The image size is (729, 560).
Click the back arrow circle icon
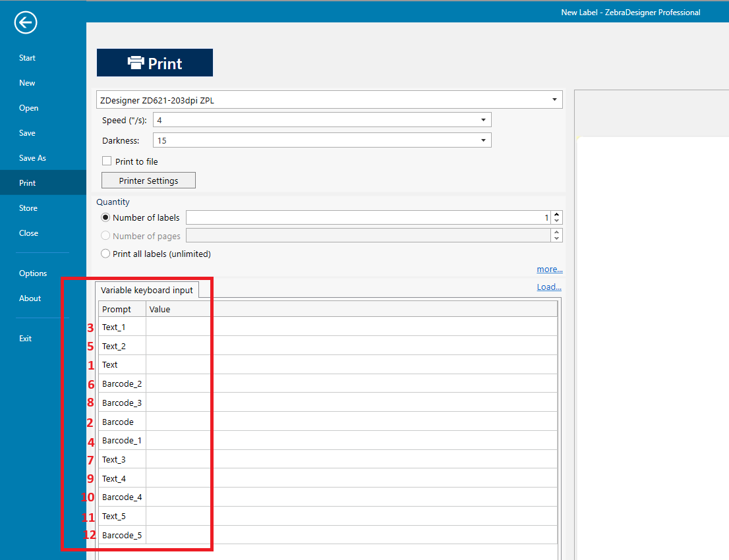tap(26, 23)
